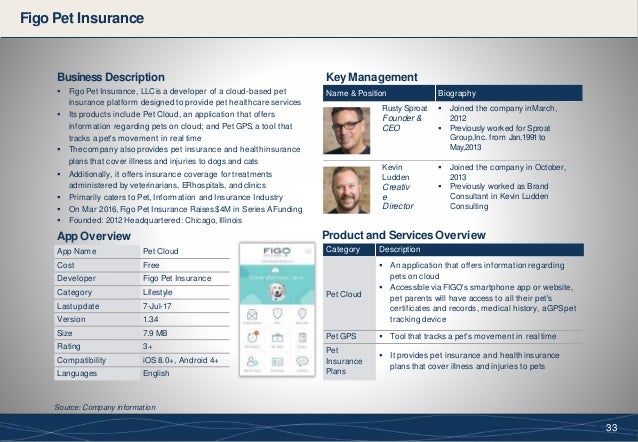Viewport: 638px width, 442px height.
Task: Click the dog profile picture in the app
Action: (277, 291)
